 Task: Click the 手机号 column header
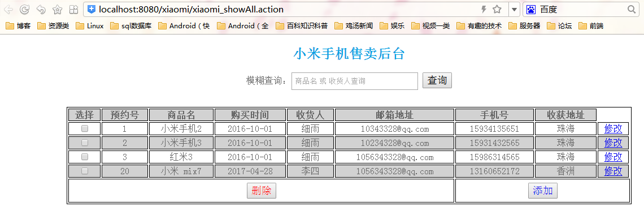(x=494, y=115)
